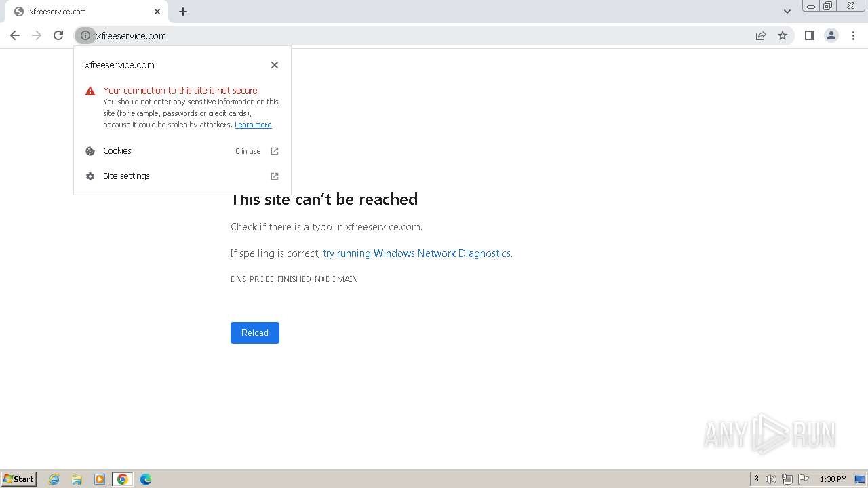Click external link icon next to Site settings
This screenshot has width=868, height=488.
[275, 176]
